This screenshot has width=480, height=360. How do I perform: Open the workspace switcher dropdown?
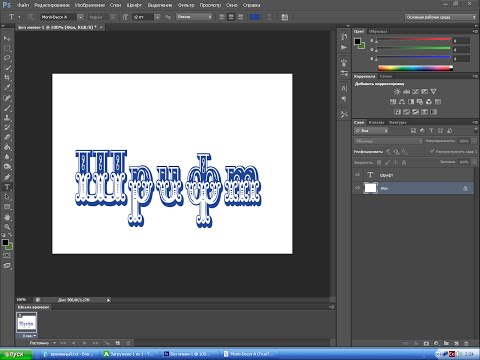[441, 17]
